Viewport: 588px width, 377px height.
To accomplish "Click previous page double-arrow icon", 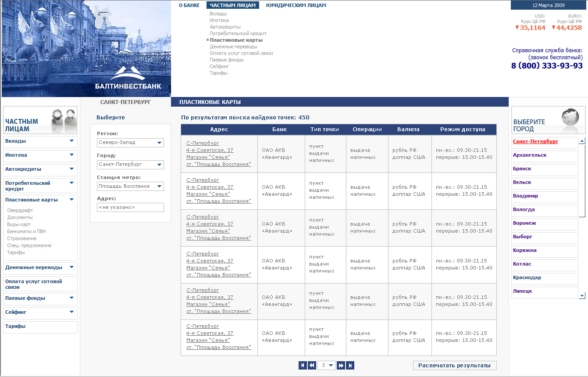I will click(x=312, y=365).
